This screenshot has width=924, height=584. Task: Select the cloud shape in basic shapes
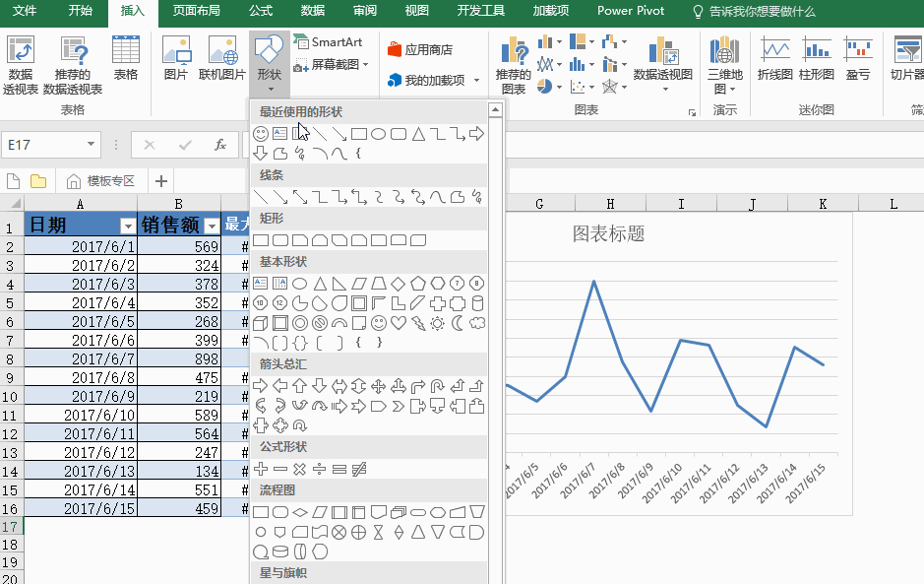tap(477, 323)
